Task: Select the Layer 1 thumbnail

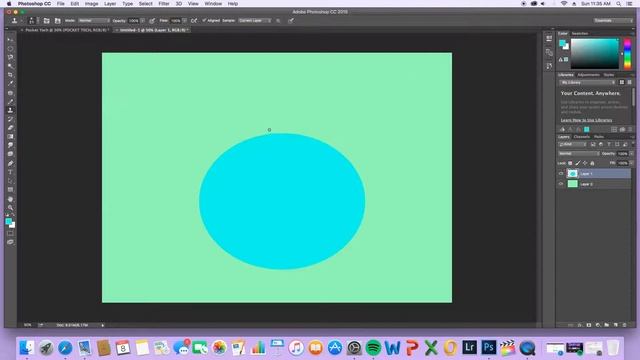Action: pos(573,173)
